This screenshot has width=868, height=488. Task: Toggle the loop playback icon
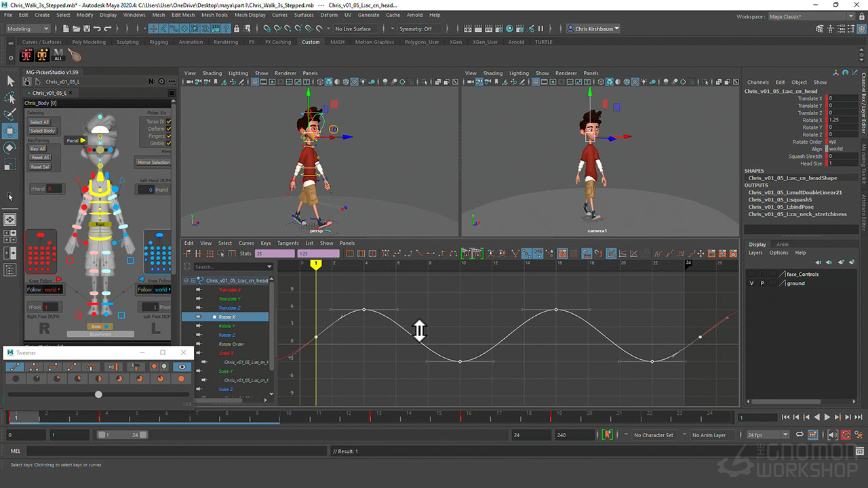pos(798,434)
